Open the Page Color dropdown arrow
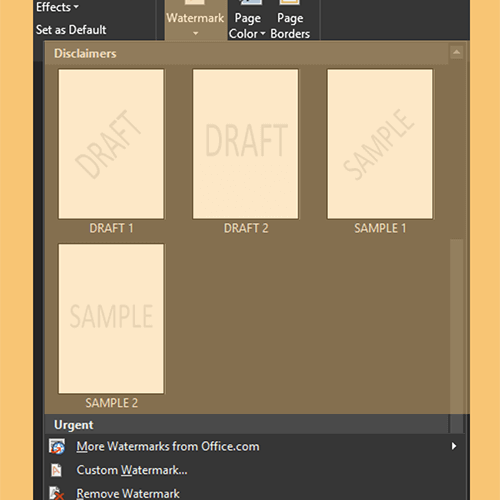The image size is (500, 500). pos(263,33)
